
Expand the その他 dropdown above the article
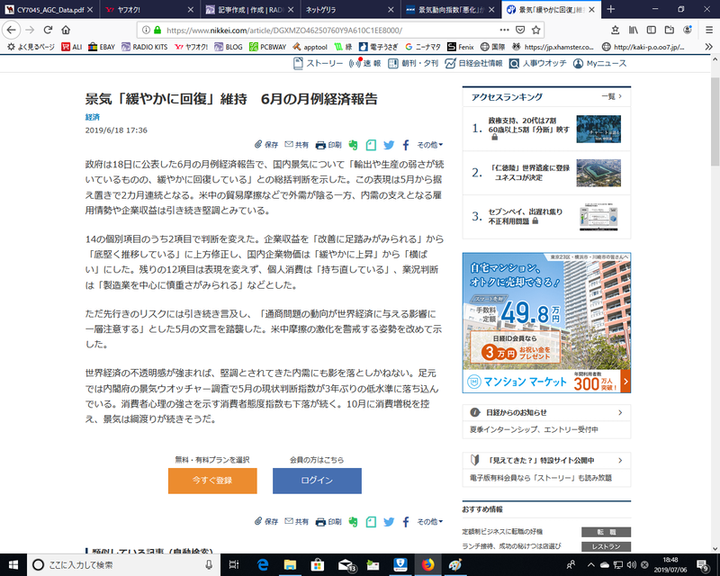430,145
